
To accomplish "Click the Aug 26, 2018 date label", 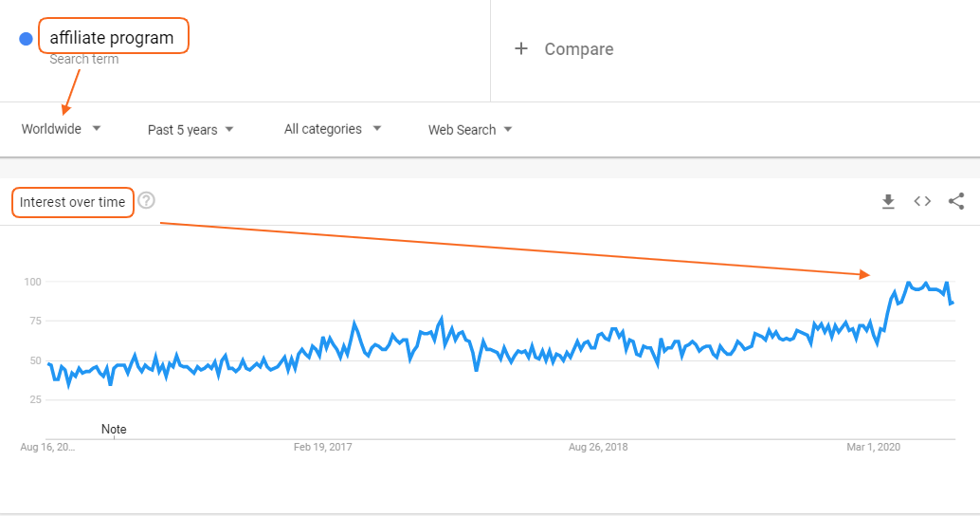I will pos(598,447).
